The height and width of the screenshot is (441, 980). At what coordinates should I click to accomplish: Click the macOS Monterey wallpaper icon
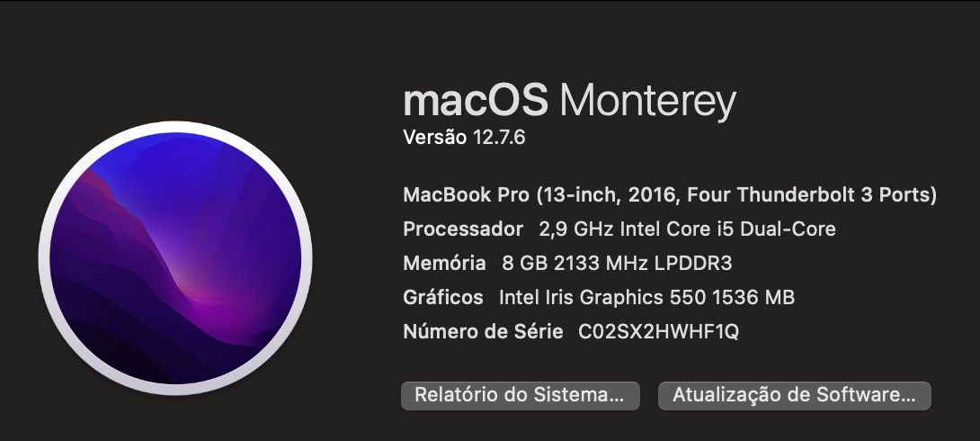coord(175,258)
